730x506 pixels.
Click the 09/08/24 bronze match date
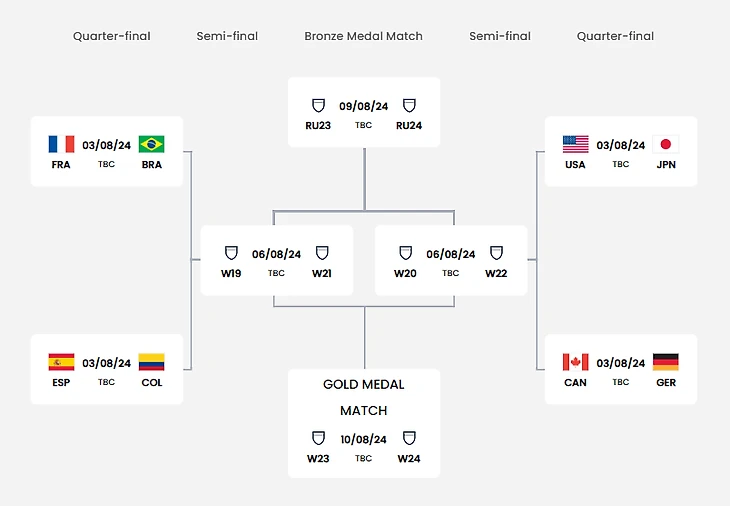pos(364,106)
